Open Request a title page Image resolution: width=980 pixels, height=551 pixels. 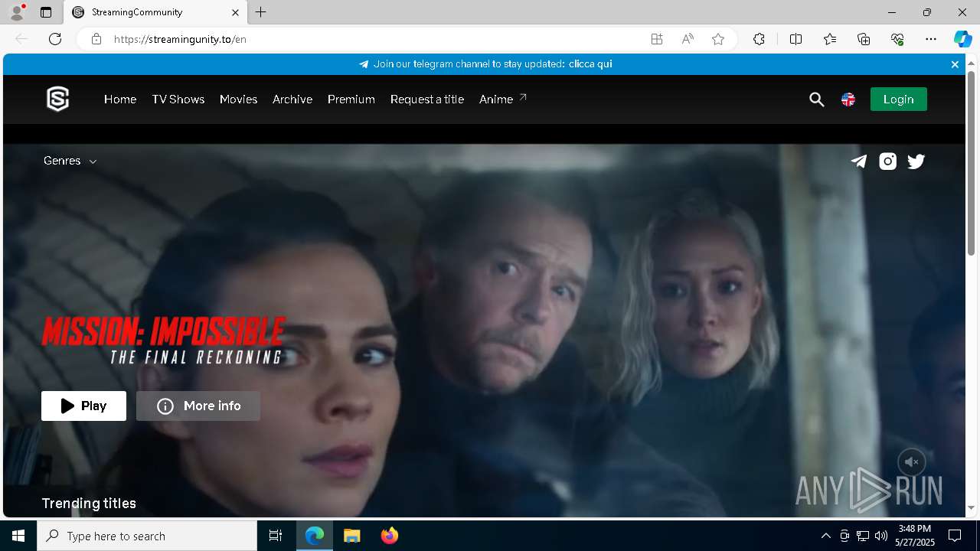pos(427,99)
